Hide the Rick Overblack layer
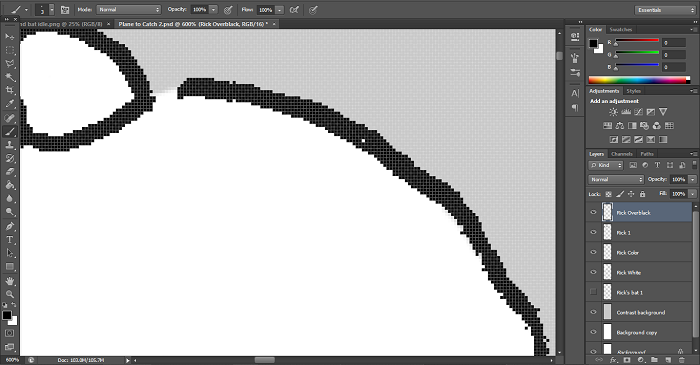 pyautogui.click(x=593, y=212)
